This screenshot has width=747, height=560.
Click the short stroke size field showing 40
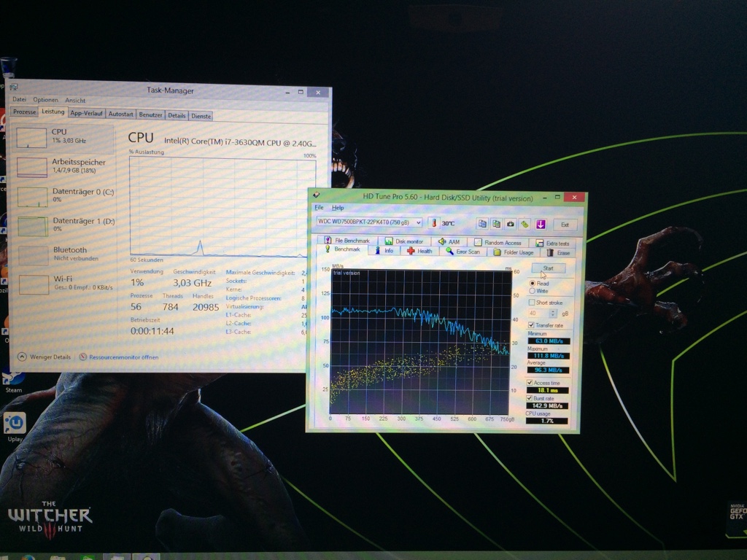tap(538, 314)
